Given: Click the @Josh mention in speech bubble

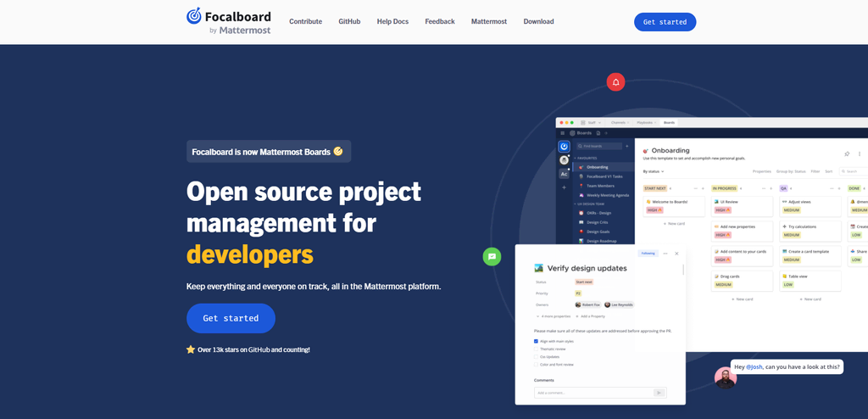Looking at the screenshot, I should [x=753, y=366].
